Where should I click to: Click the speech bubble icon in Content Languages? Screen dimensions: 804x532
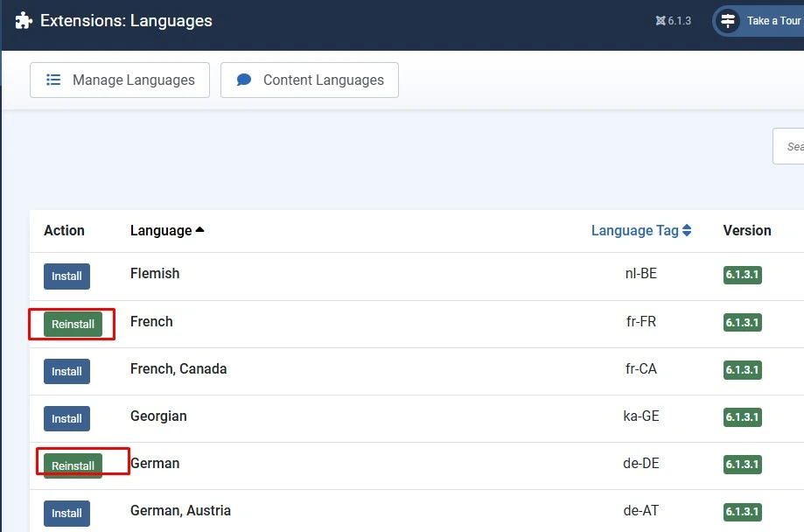tap(244, 80)
